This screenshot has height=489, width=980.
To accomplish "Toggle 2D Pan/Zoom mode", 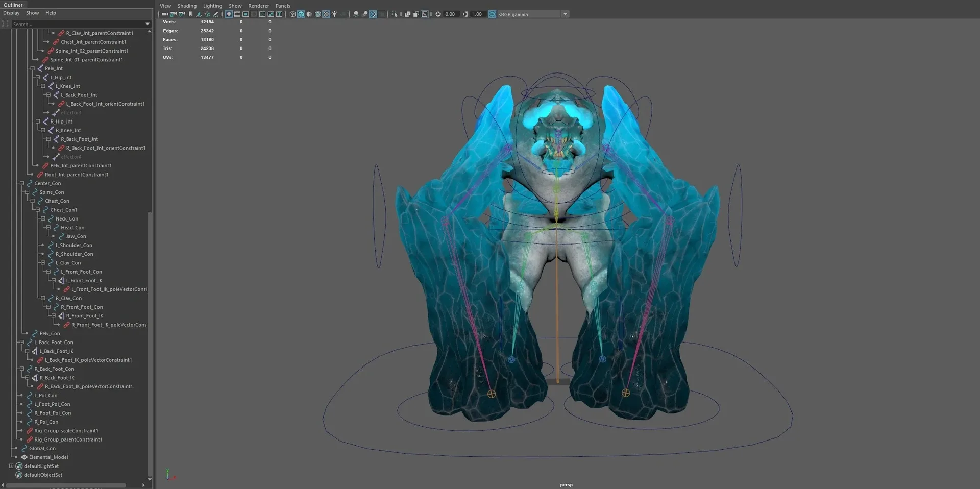I will [424, 14].
